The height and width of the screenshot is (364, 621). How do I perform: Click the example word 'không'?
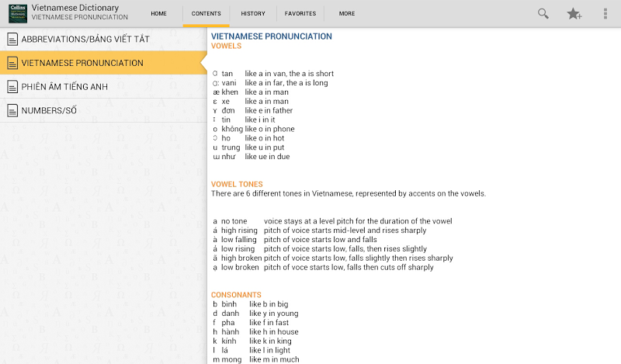tap(232, 129)
